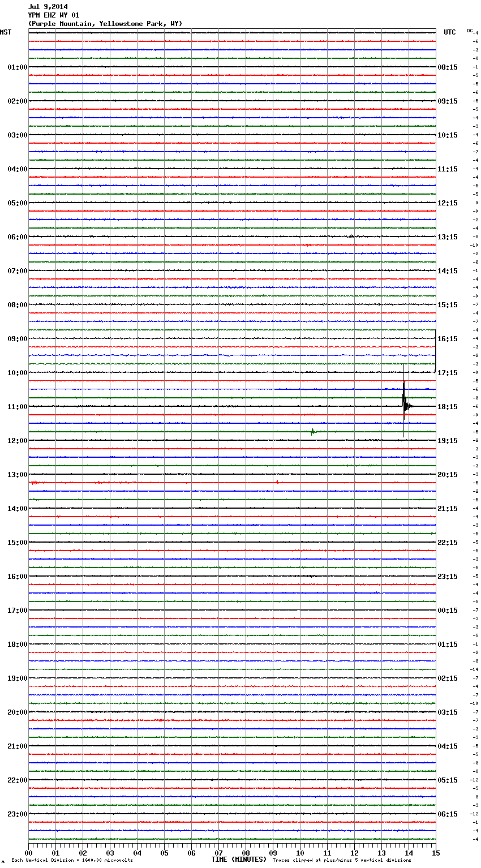481x868 pixels.
Task: Click the DC column header at top right
Action: pyautogui.click(x=470, y=31)
